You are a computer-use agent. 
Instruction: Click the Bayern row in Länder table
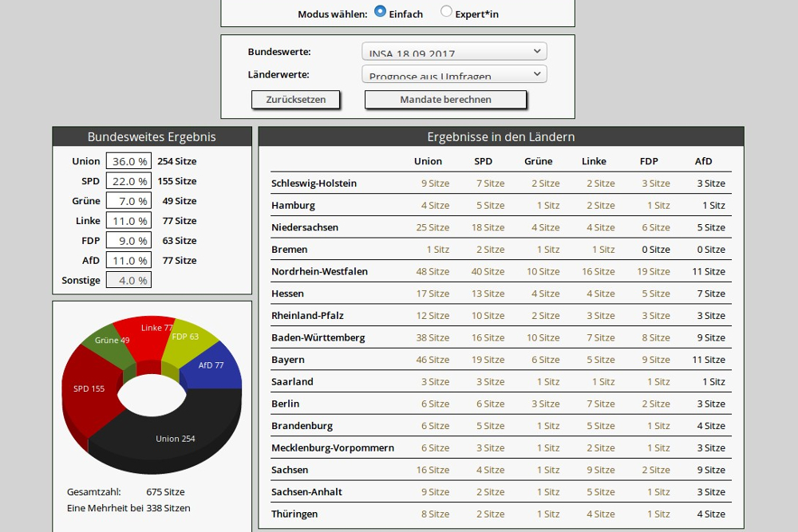pyautogui.click(x=288, y=360)
